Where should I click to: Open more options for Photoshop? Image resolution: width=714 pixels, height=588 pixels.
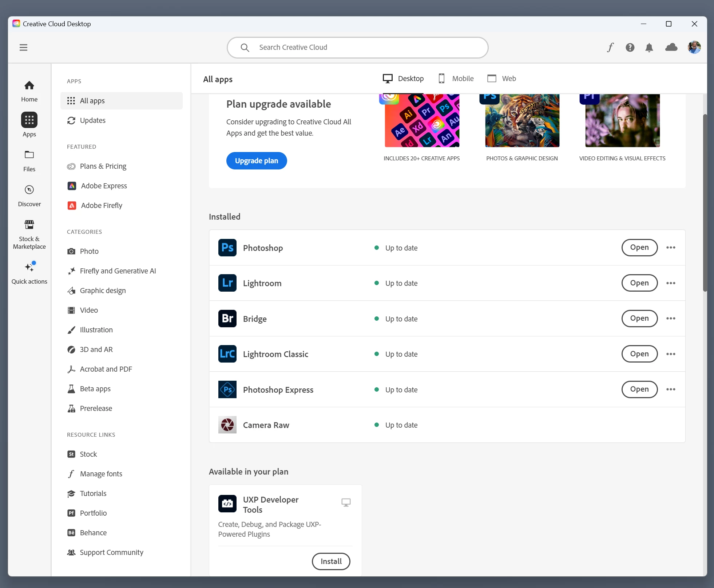tap(671, 248)
